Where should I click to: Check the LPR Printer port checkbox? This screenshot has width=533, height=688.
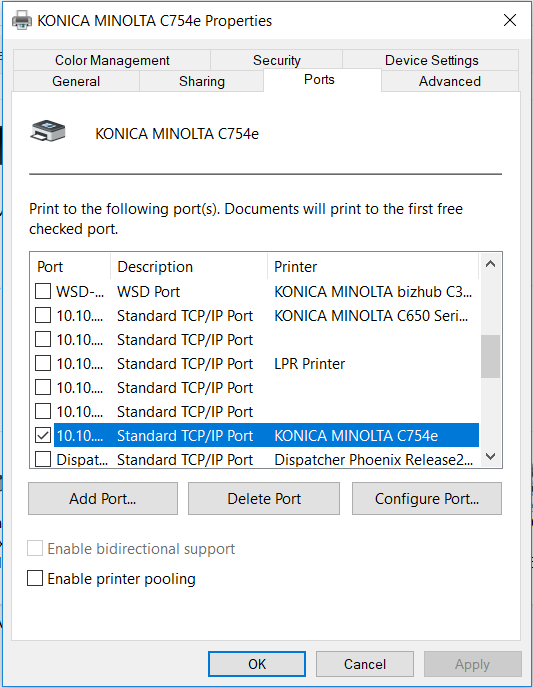[43, 363]
